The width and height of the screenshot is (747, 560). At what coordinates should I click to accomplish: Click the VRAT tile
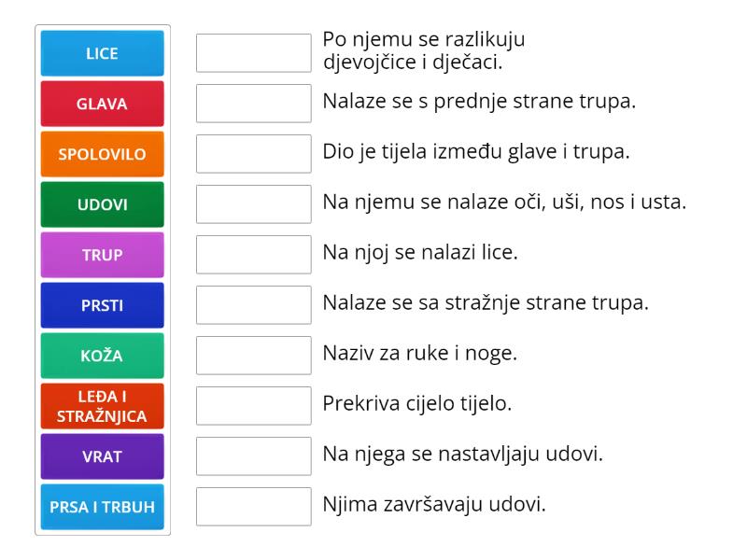coord(102,456)
